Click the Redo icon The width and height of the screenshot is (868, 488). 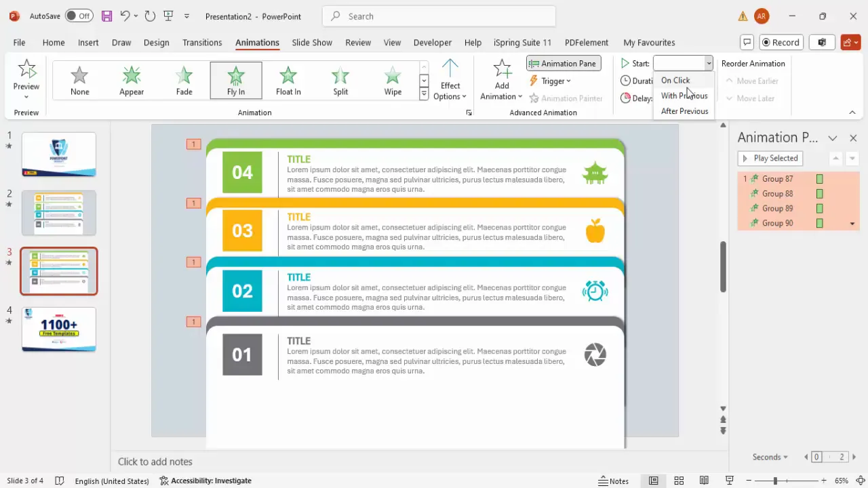coord(150,16)
